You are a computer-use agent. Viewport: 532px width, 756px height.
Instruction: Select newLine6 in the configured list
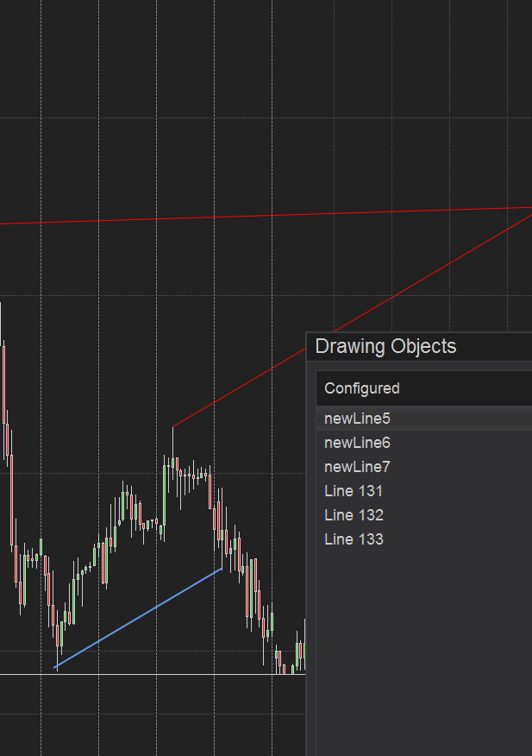(x=424, y=443)
